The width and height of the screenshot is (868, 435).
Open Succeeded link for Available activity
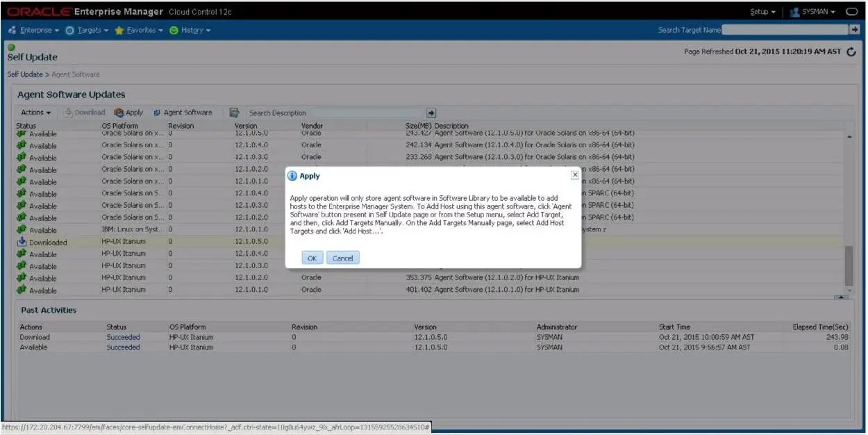[x=123, y=347]
